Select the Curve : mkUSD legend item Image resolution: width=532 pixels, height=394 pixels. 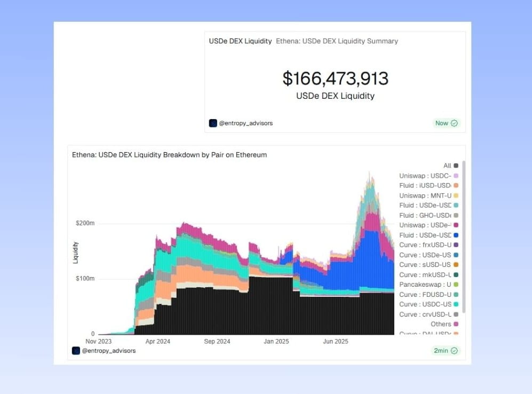point(429,274)
